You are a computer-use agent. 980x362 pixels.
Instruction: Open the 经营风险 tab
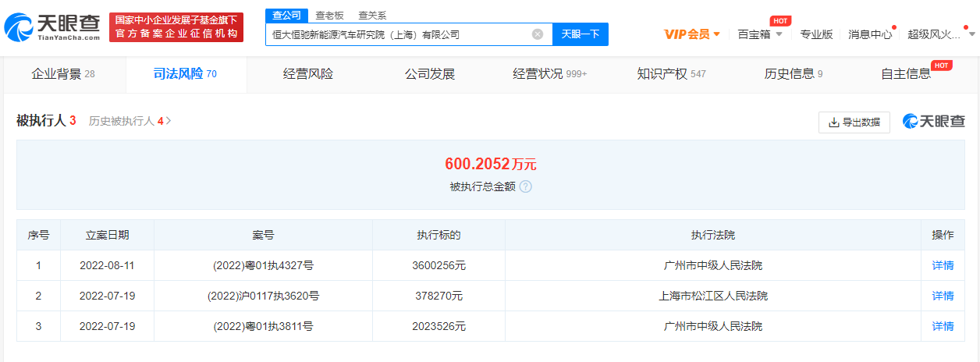click(308, 74)
